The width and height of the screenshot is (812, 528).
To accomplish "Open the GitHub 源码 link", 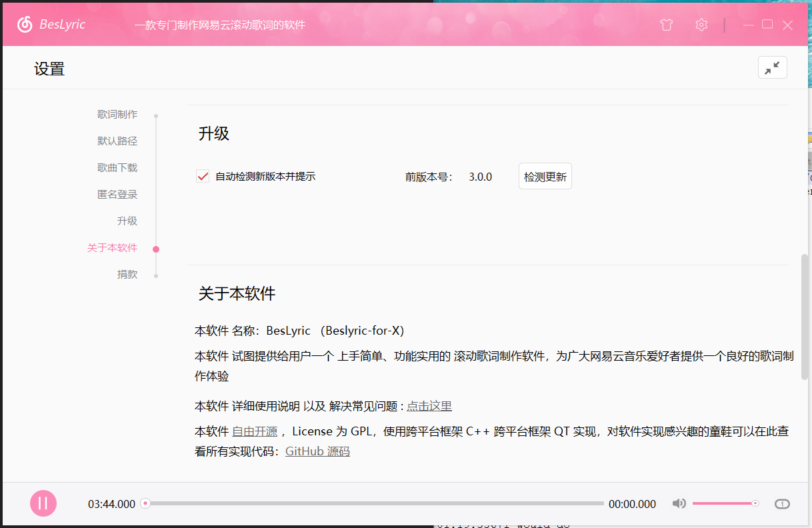I will 317,451.
